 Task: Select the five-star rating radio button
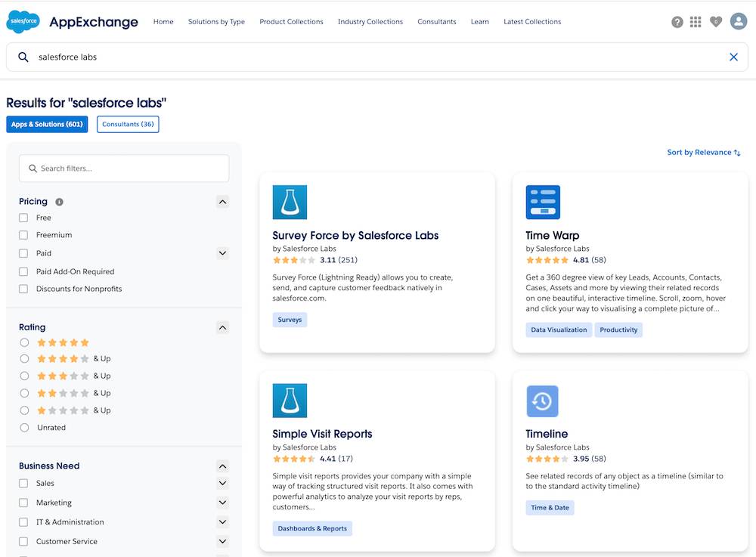tap(25, 342)
